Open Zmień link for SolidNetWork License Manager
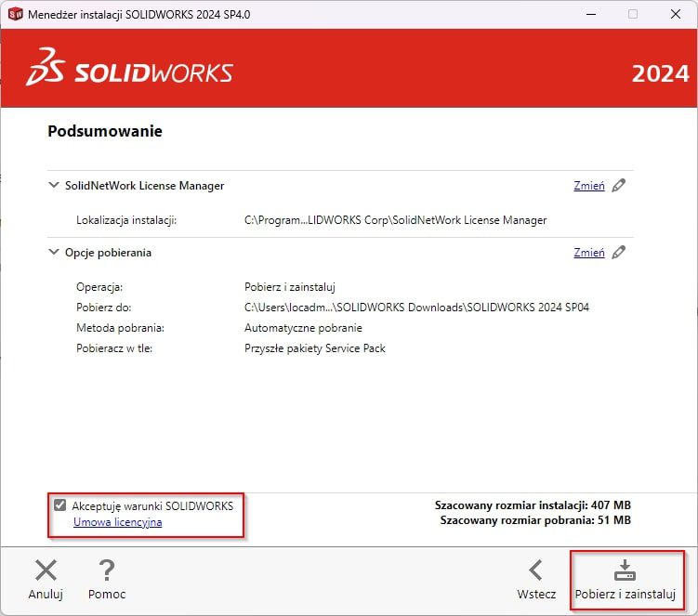Image resolution: width=698 pixels, height=616 pixels. tap(589, 186)
